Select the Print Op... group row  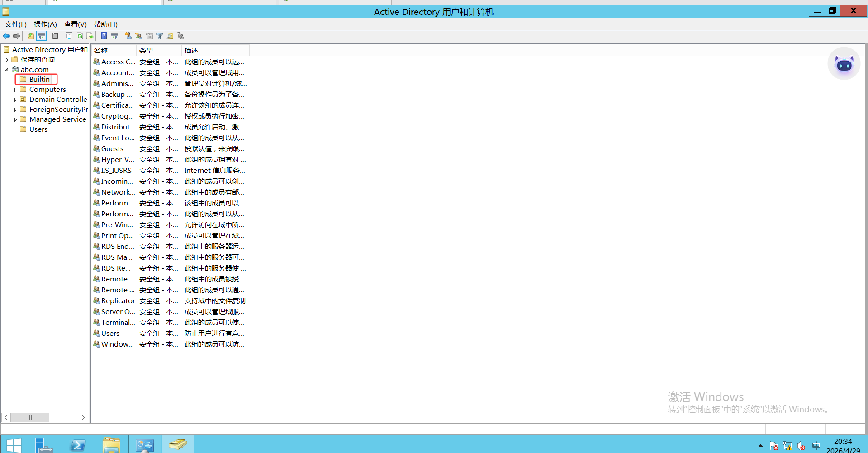170,236
